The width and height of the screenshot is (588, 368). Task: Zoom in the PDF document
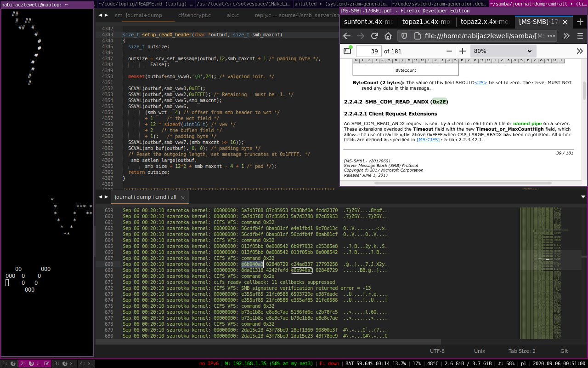[463, 51]
